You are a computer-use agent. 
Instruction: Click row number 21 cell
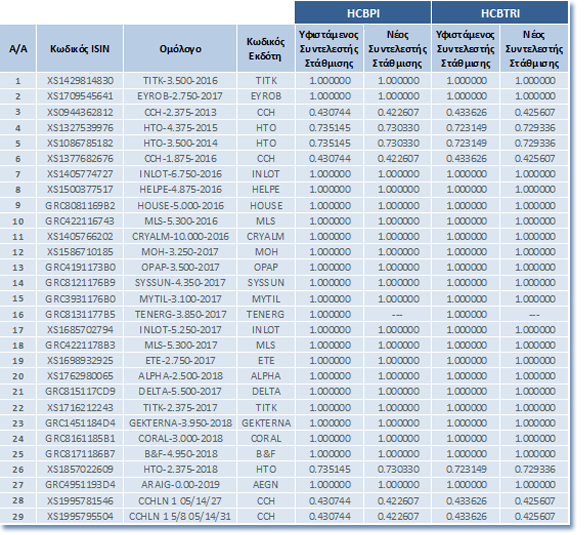pyautogui.click(x=18, y=391)
